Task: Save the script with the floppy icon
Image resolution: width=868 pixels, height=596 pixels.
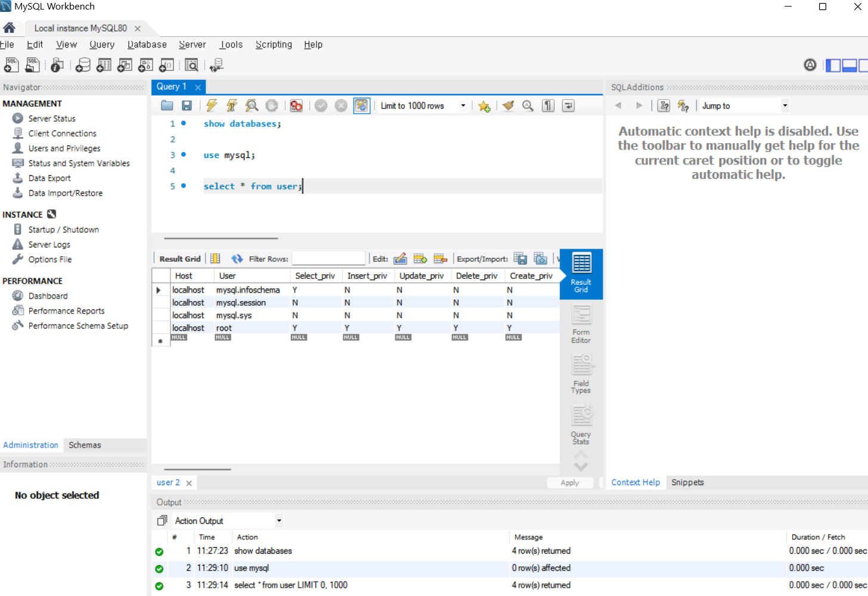Action: [187, 105]
